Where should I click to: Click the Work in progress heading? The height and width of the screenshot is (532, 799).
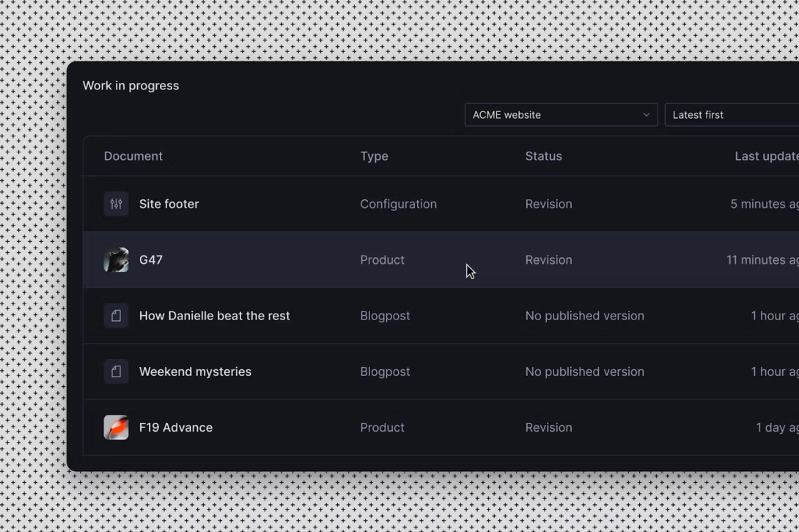130,86
